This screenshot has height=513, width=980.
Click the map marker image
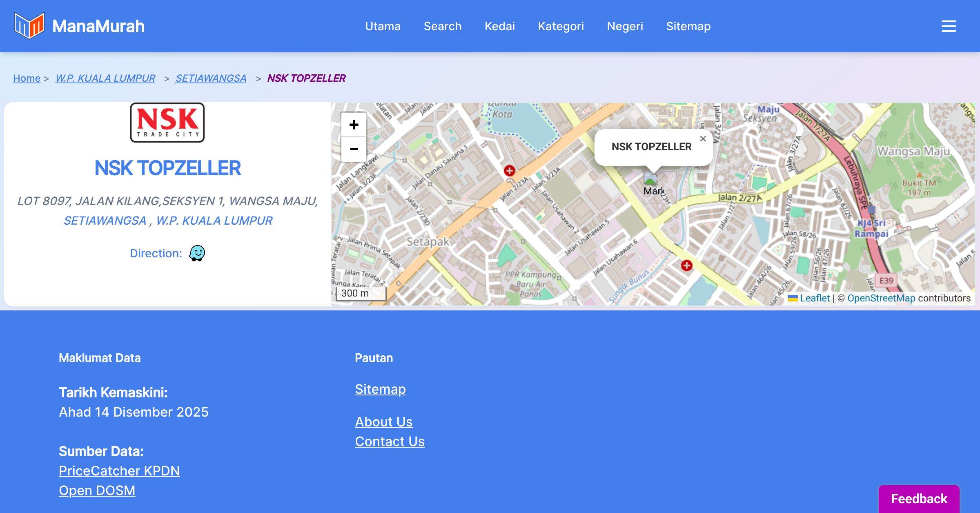pos(651,180)
